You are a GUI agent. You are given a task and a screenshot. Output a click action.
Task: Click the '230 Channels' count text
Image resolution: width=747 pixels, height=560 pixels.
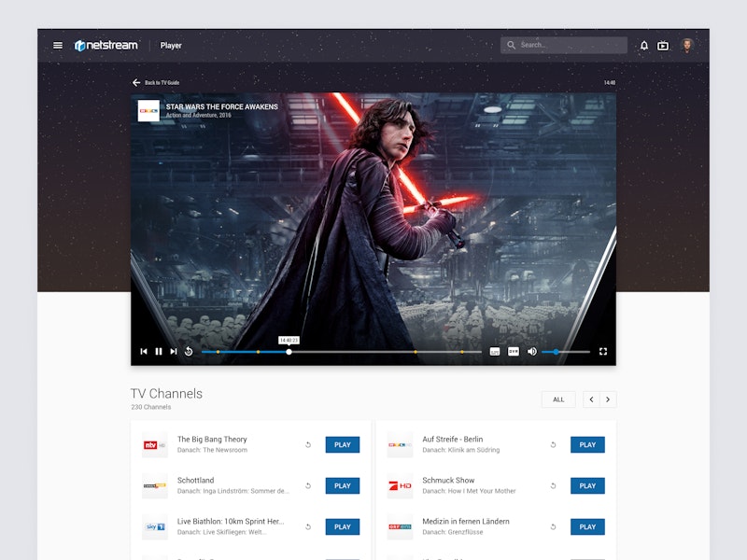pos(151,407)
